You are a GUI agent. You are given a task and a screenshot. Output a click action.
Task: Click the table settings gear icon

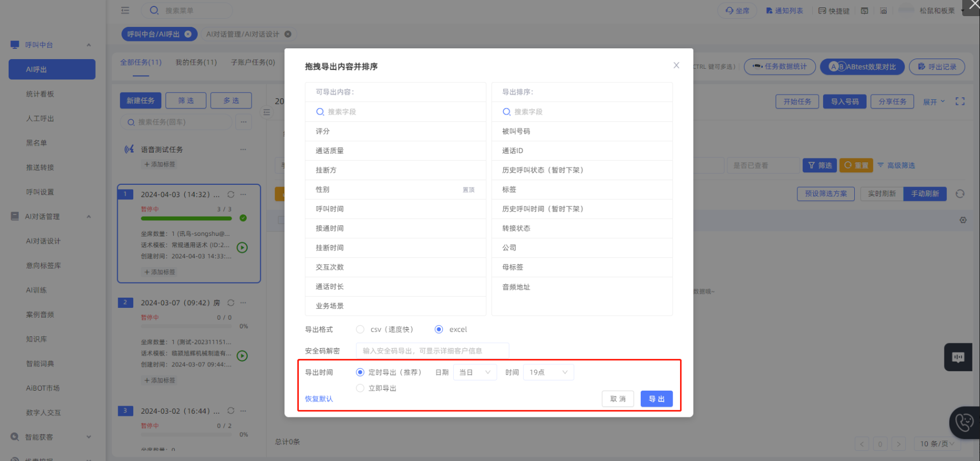963,220
